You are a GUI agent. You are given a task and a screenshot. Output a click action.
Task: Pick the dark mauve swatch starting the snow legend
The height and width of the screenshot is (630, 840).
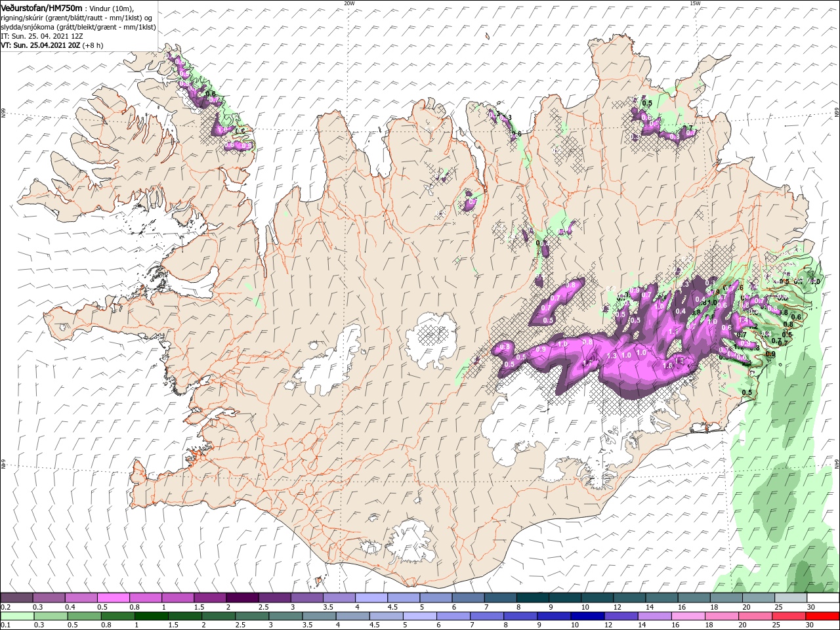tap(16, 598)
